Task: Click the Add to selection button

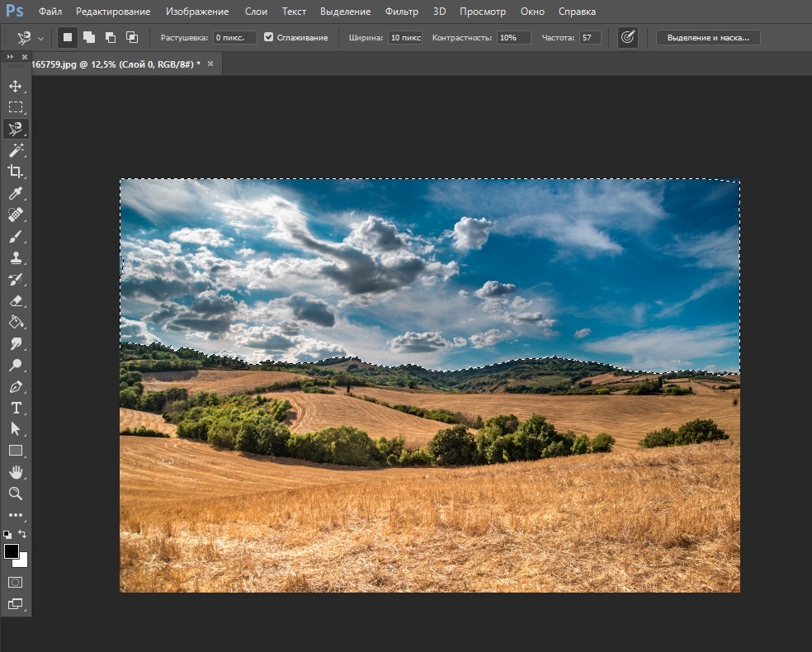Action: [89, 38]
